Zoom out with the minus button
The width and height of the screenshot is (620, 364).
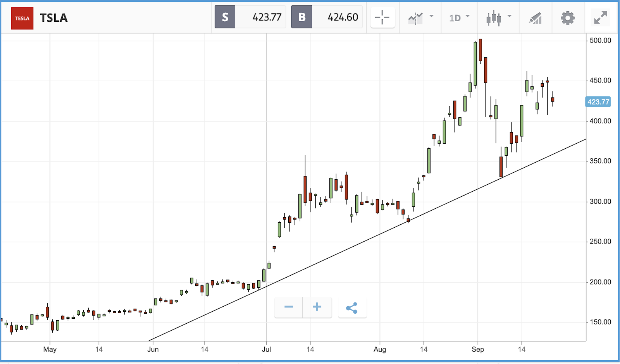pyautogui.click(x=289, y=307)
